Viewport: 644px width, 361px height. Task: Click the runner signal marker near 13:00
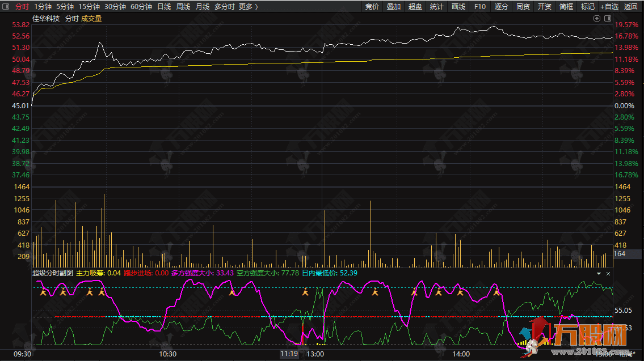pos(305,292)
